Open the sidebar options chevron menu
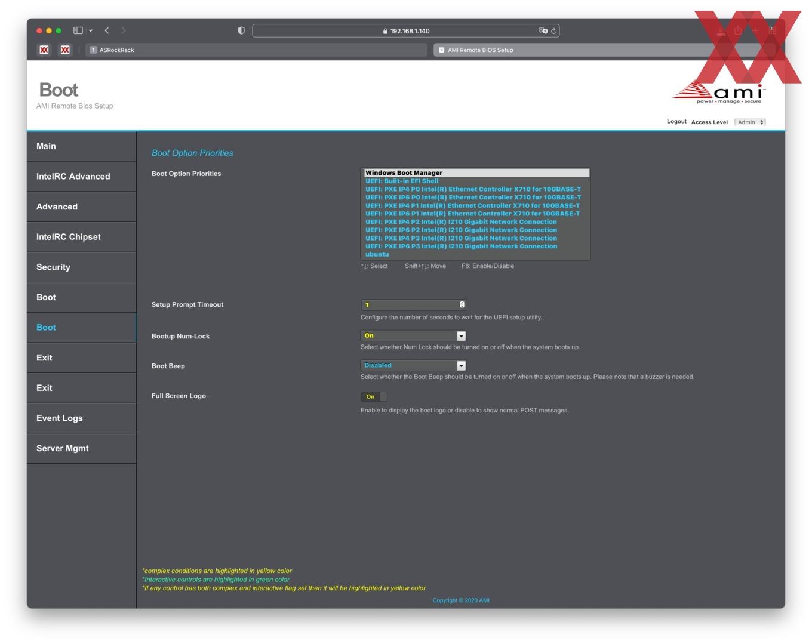The width and height of the screenshot is (812, 644). click(91, 30)
